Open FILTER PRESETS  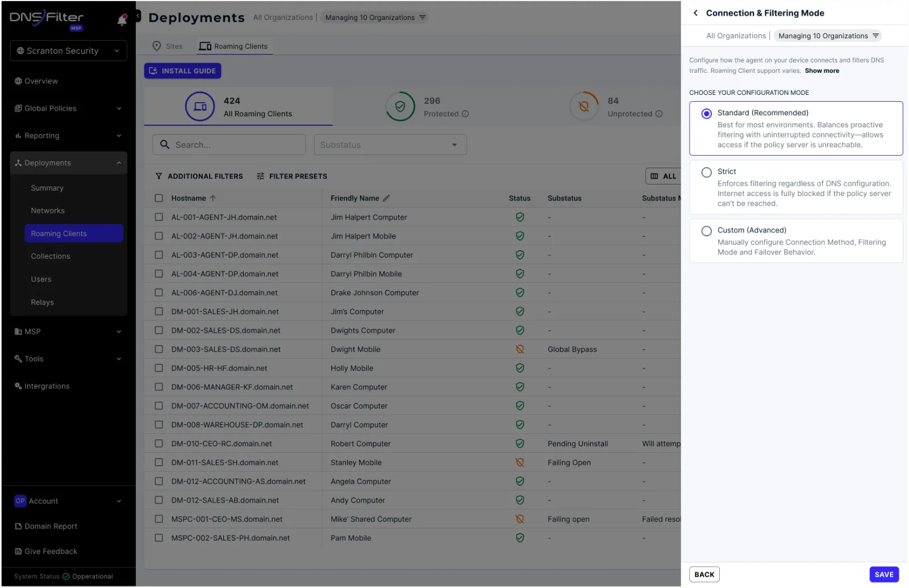point(292,176)
